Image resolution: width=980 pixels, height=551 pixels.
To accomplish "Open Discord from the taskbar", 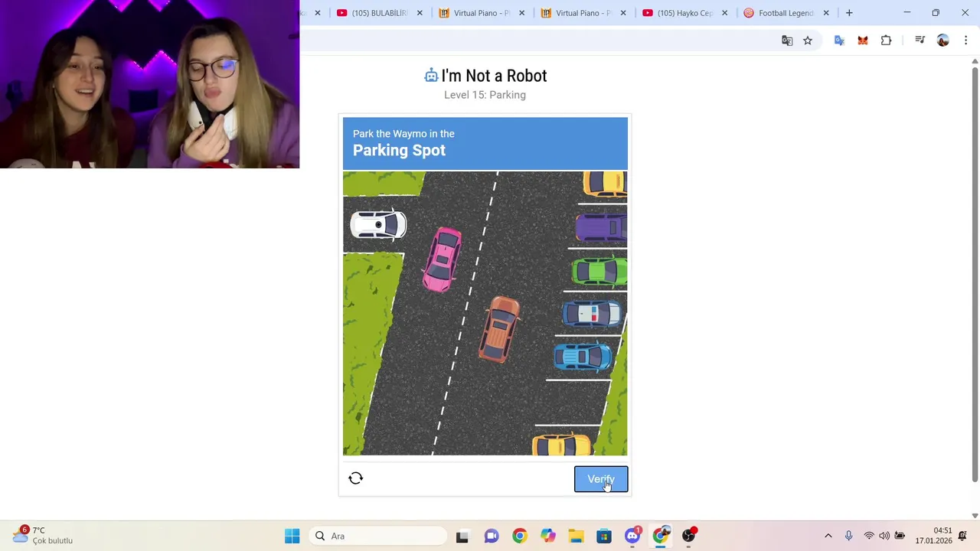I will 632,536.
